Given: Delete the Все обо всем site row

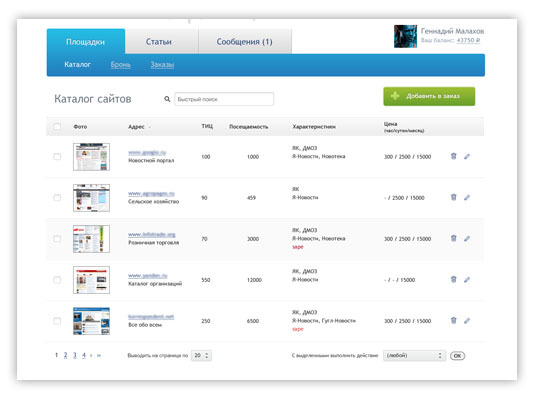Looking at the screenshot, I should 453,320.
